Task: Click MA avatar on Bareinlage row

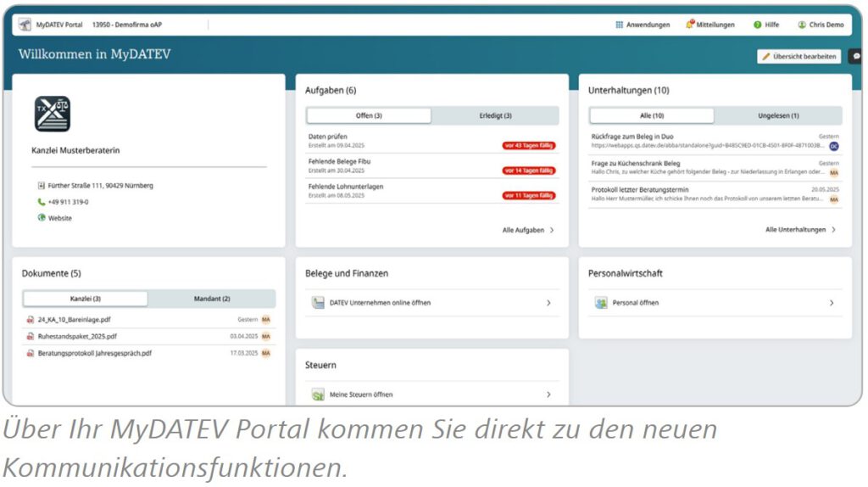Action: (x=265, y=320)
